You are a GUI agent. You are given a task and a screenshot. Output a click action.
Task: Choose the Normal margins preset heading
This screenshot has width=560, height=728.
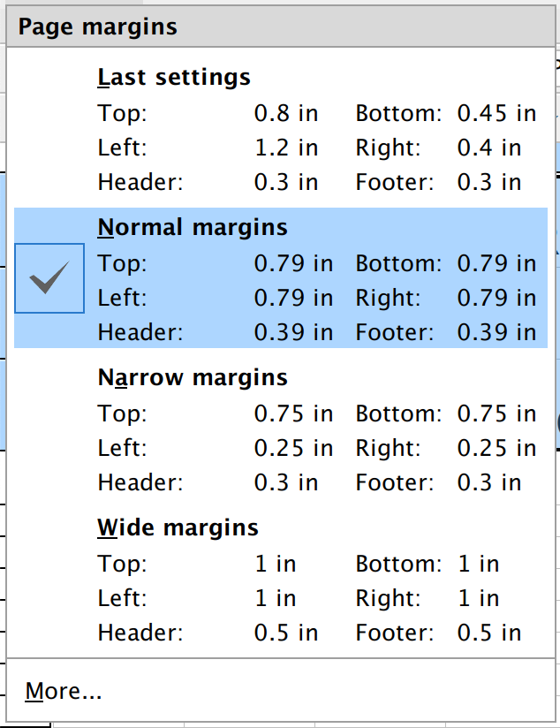point(192,227)
